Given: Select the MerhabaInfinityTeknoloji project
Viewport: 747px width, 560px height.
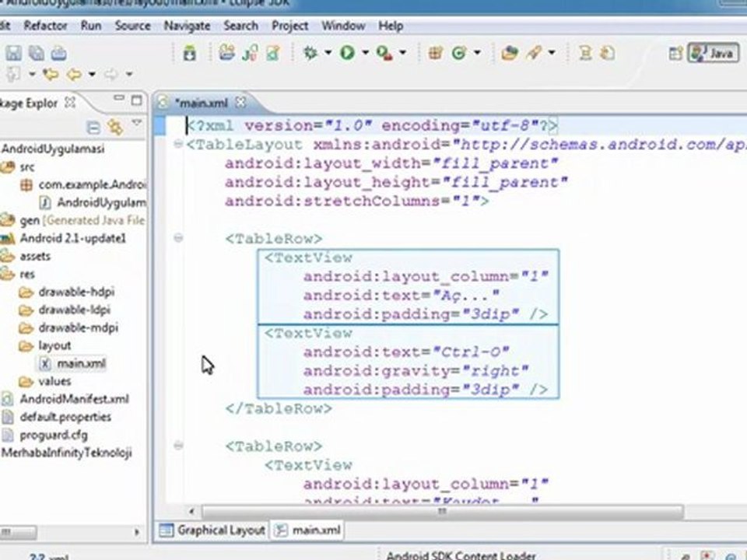Looking at the screenshot, I should pyautogui.click(x=66, y=453).
